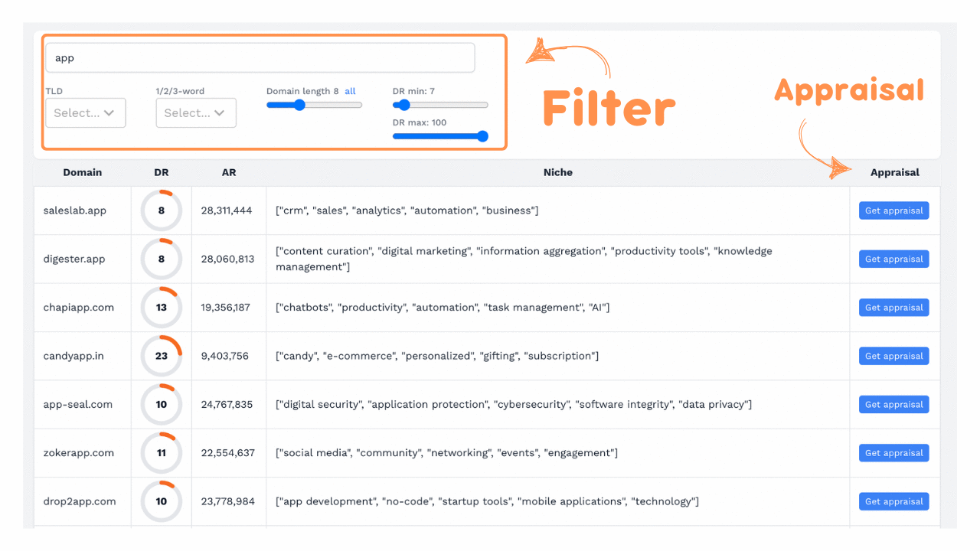Click the "Domain length 8" label
This screenshot has height=551, width=980.
302,91
